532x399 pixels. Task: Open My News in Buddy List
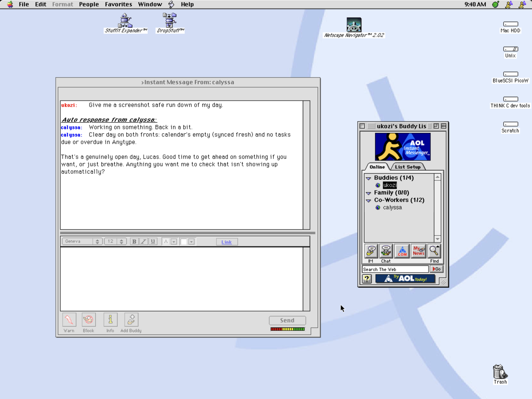click(x=419, y=251)
